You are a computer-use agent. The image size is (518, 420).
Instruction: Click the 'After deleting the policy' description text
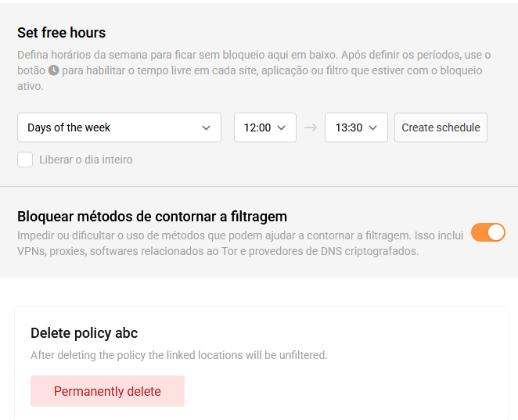pos(178,355)
